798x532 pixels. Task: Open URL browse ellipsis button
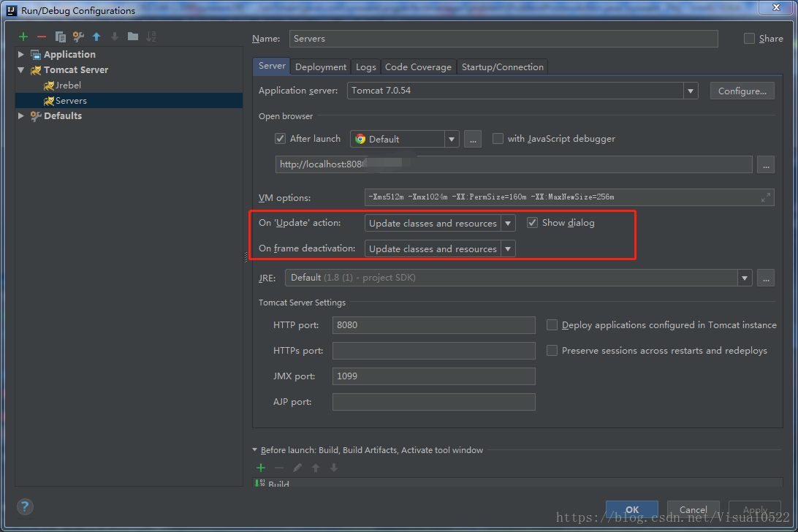766,164
